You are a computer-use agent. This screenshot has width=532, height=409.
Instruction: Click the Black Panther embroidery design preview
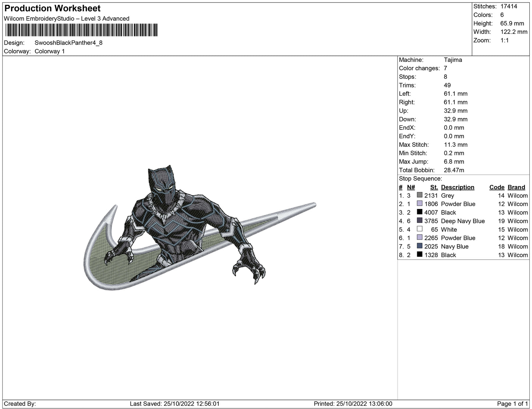point(200,228)
